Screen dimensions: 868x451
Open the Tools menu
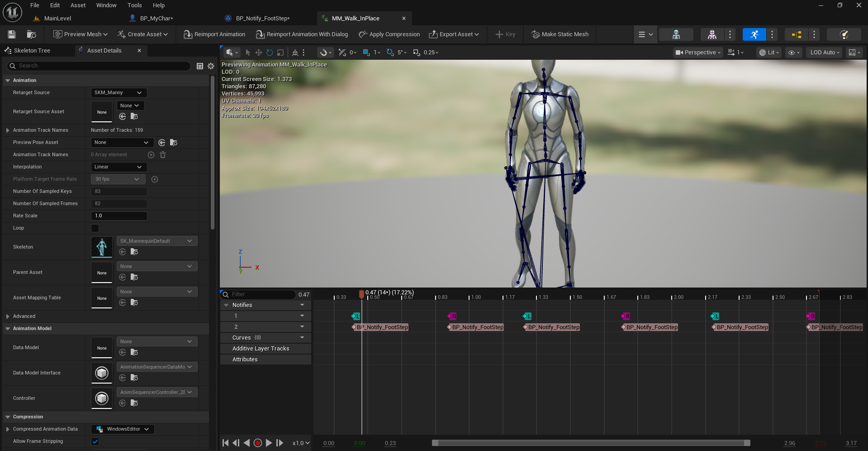pyautogui.click(x=134, y=5)
